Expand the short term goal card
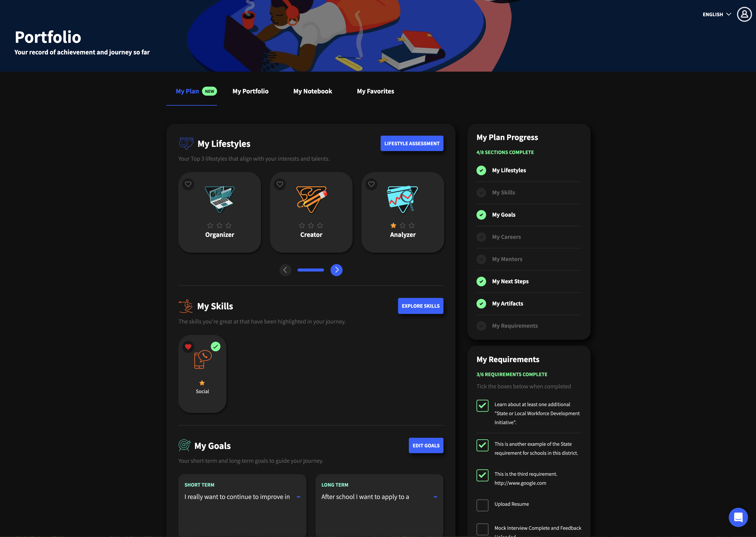This screenshot has height=537, width=756. click(299, 497)
